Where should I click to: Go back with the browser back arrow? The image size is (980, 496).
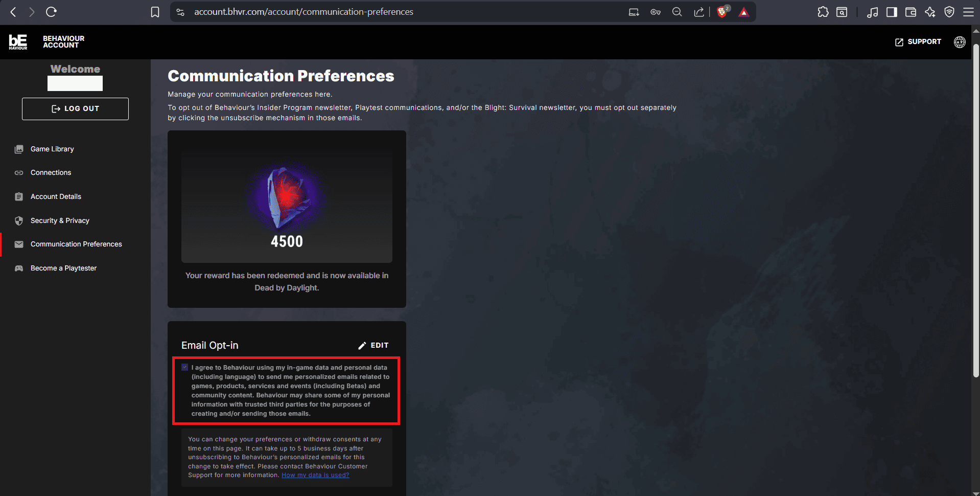pyautogui.click(x=13, y=12)
